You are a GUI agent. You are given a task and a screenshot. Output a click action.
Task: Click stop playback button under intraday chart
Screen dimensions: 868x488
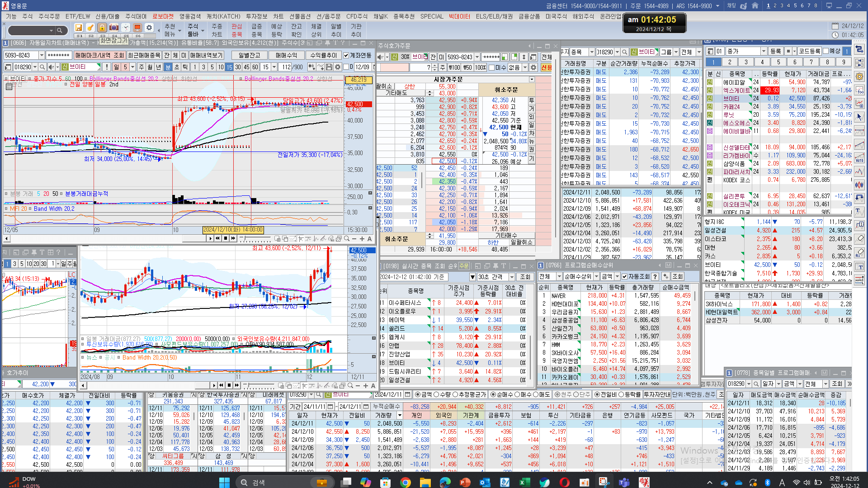tap(226, 238)
